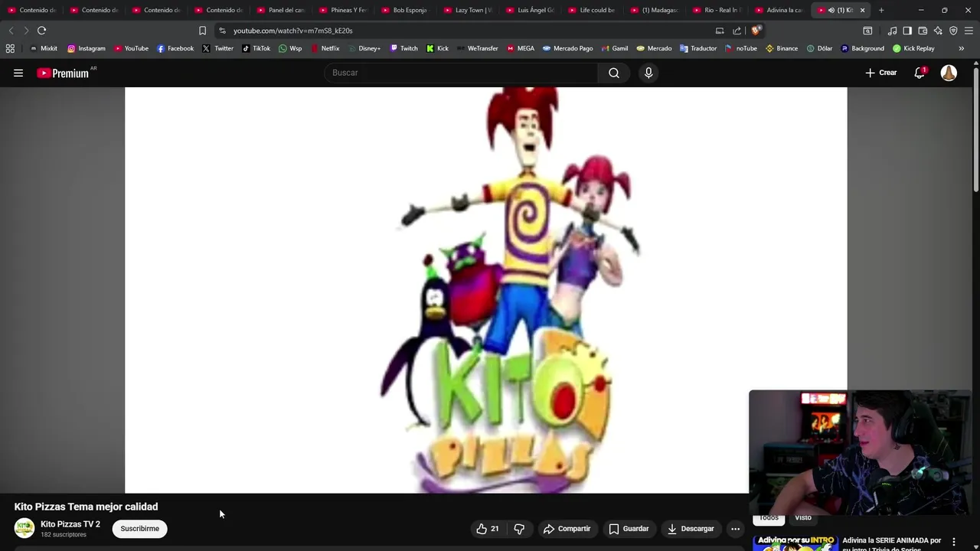Close the active Kito Pizzas tab
Screen dimensions: 980x551
[x=862, y=10]
